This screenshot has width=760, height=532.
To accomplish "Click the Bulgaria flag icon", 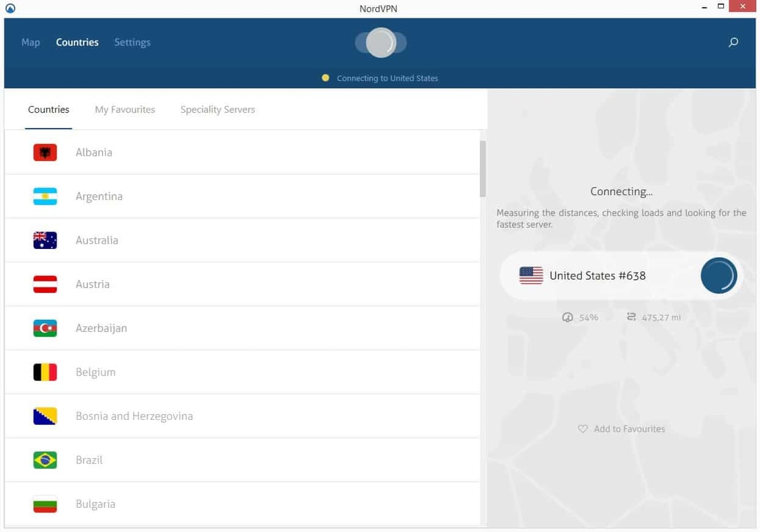I will [45, 504].
